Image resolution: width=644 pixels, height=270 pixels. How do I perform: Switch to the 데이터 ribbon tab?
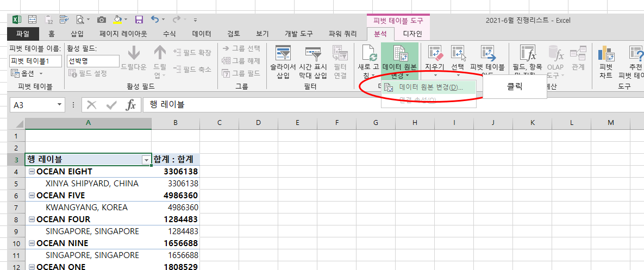click(202, 34)
